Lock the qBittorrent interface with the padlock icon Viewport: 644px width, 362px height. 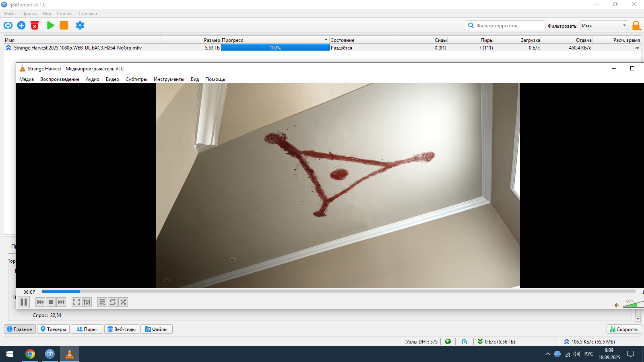coord(636,25)
